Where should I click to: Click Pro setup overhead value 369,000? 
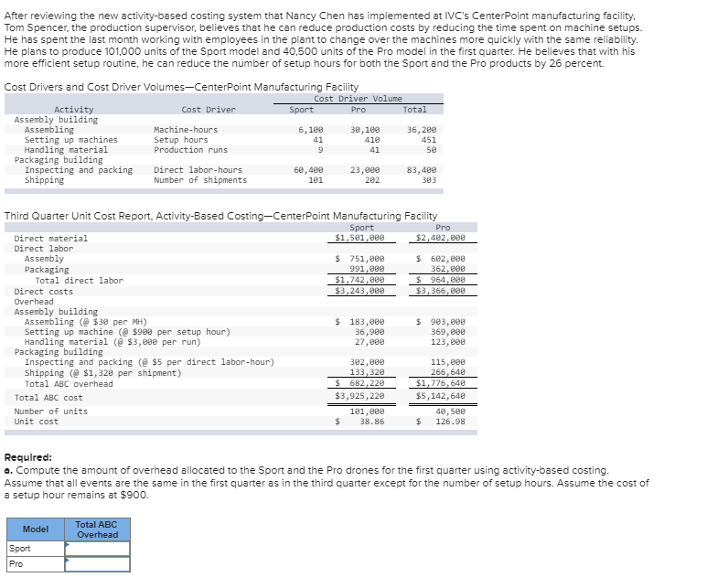tap(448, 332)
